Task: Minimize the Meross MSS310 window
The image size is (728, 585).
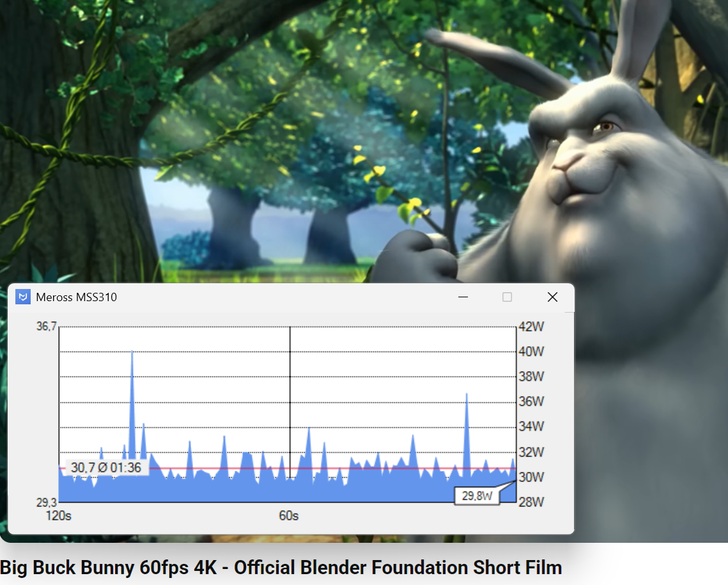Action: [463, 297]
